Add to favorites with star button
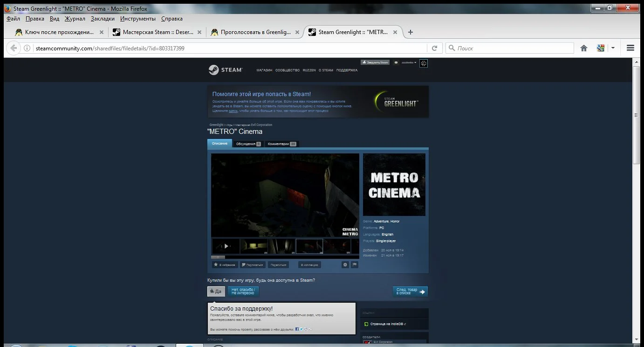 pos(225,264)
